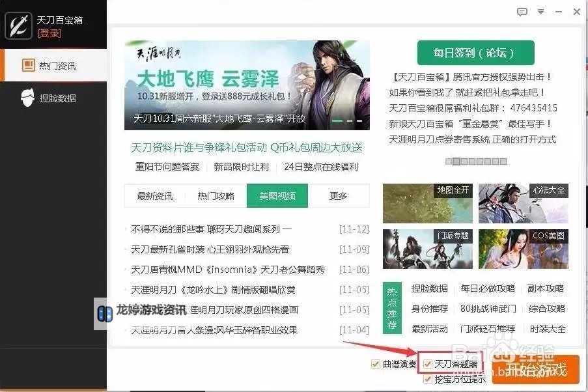Click the 天刀百宝箱 logo icon
588x392 pixels.
(x=19, y=25)
